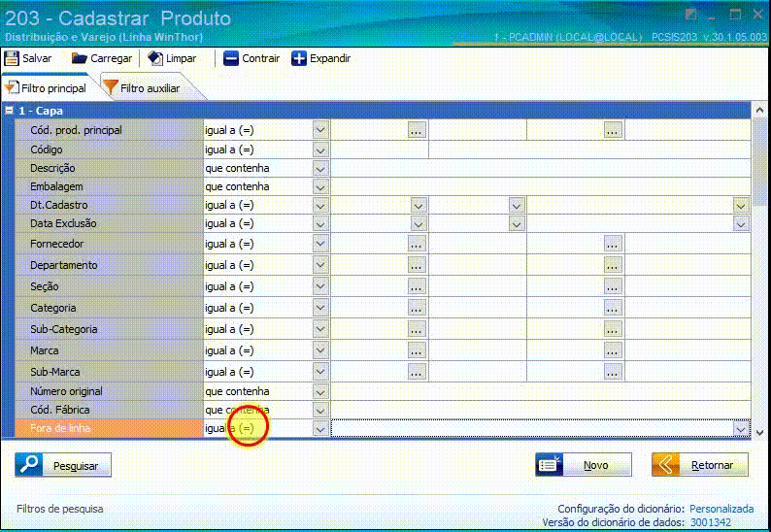
Task: Click the Personalizada dictionary configuration link
Action: pos(721,509)
